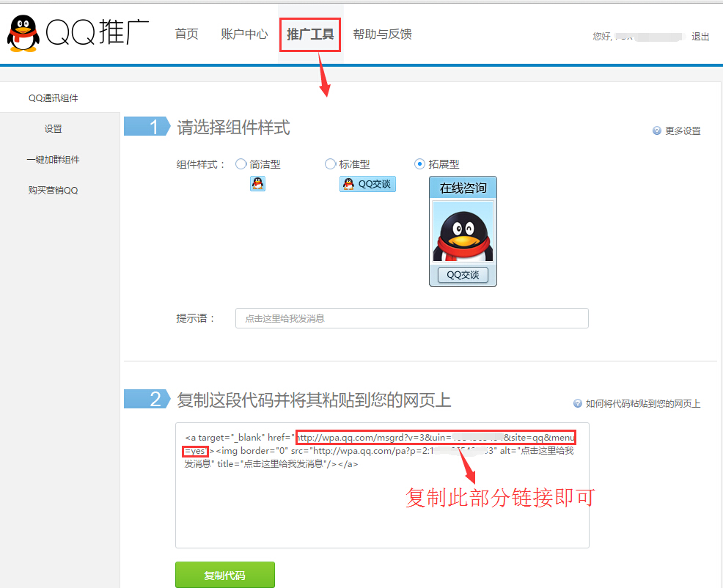Open the 账户中心 navigation tab
Screen dimensions: 723x588
pos(244,34)
